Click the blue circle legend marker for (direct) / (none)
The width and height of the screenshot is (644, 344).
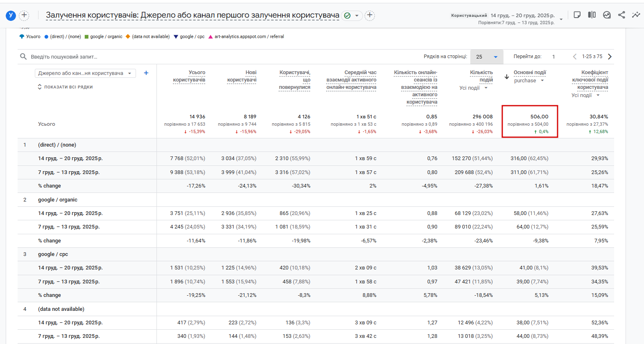click(46, 36)
